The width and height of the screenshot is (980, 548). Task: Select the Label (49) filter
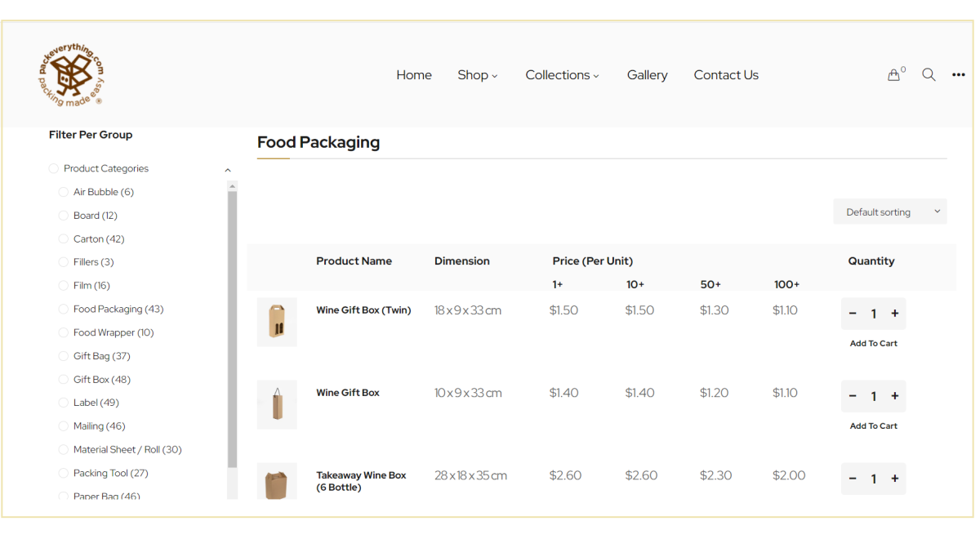point(64,403)
